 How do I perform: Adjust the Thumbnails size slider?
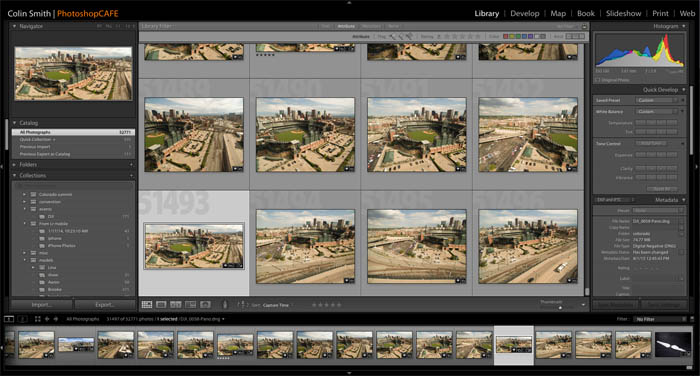pos(560,307)
